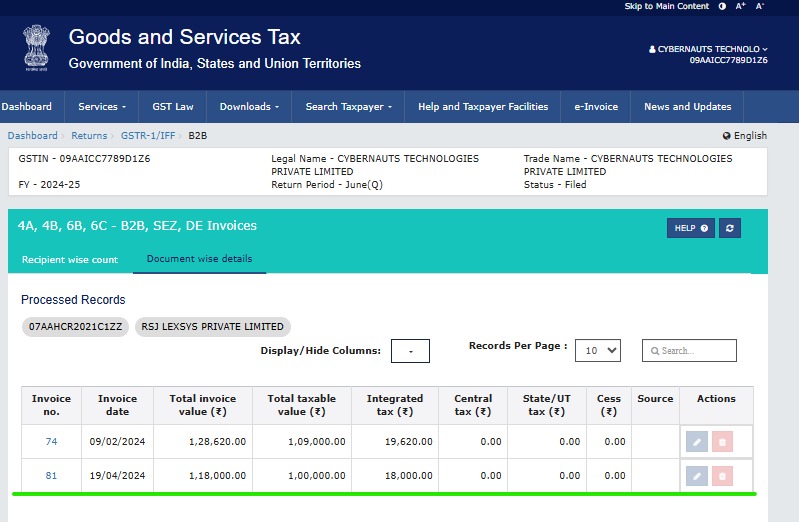Image resolution: width=799 pixels, height=522 pixels.
Task: Click the national emblem logo
Action: tap(35, 49)
